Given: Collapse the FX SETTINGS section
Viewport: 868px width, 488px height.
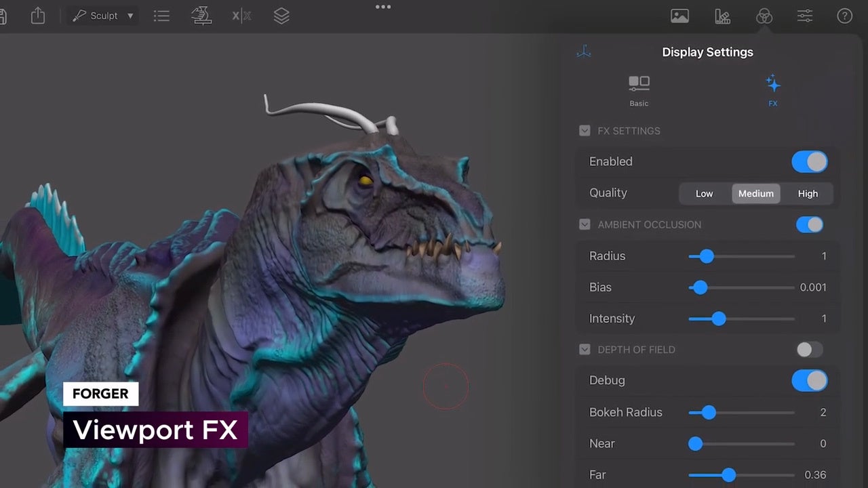Looking at the screenshot, I should click(585, 131).
